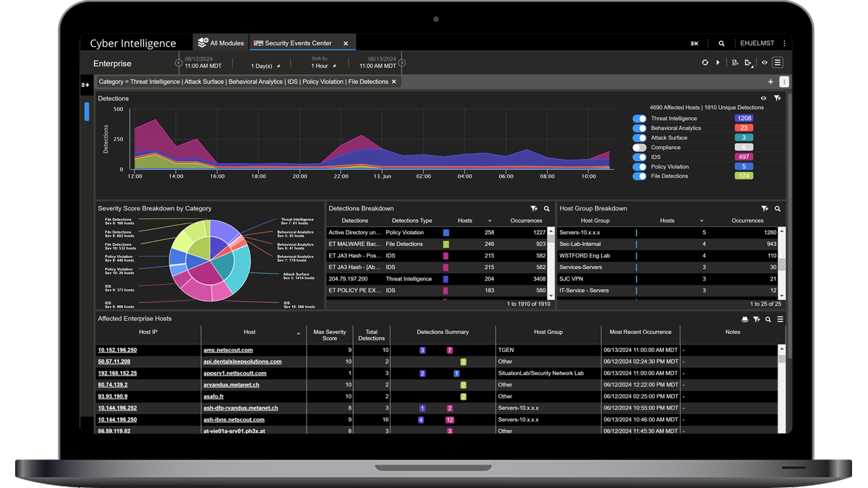Click the purple 1208 Threat Intelligence color badge
868x488 pixels.
[x=744, y=119]
